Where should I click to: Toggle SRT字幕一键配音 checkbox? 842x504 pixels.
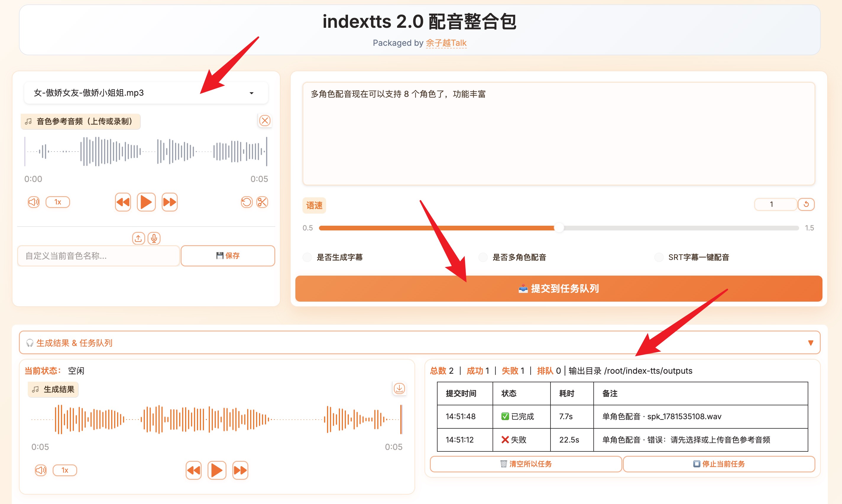(x=658, y=257)
